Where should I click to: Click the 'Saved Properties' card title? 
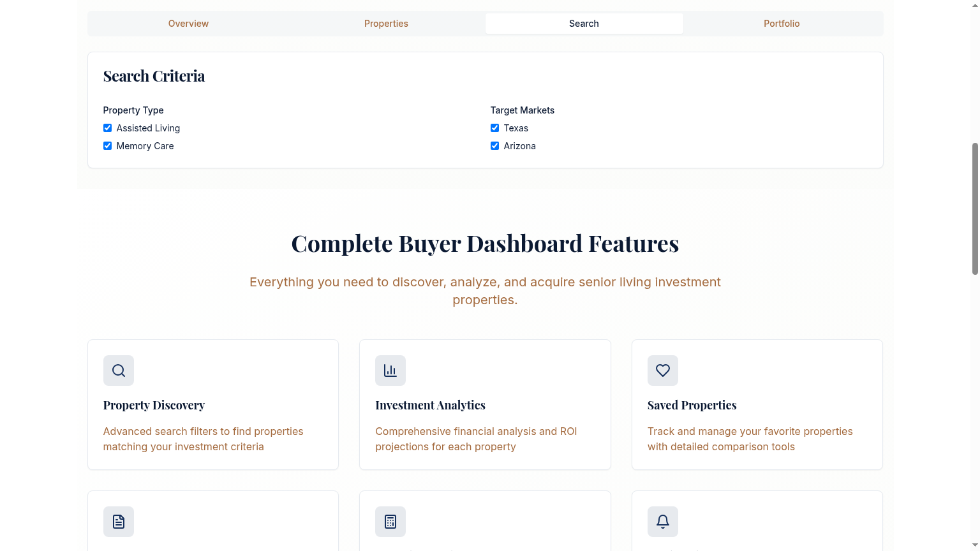pos(692,405)
